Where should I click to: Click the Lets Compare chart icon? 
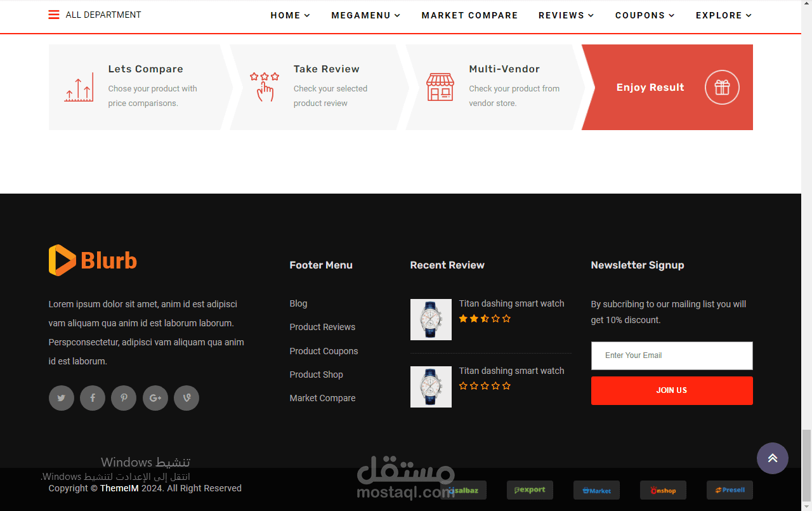click(79, 87)
